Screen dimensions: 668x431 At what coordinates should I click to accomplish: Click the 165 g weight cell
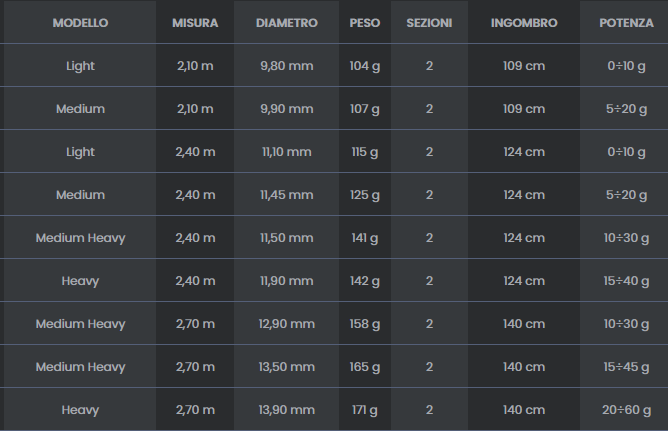tap(364, 367)
